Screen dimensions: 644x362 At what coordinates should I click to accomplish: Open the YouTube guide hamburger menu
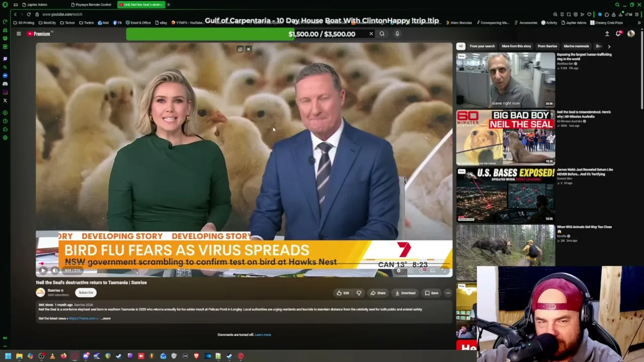(x=19, y=34)
